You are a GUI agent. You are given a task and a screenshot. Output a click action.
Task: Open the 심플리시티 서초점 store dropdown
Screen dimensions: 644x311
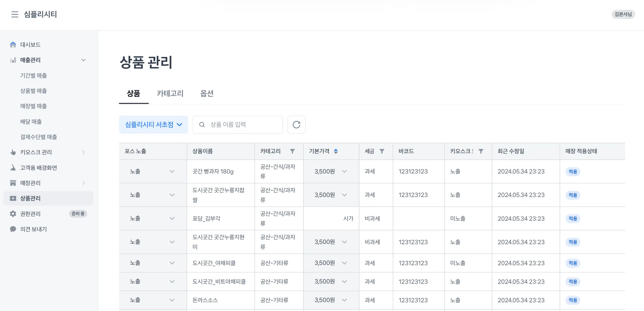point(153,125)
